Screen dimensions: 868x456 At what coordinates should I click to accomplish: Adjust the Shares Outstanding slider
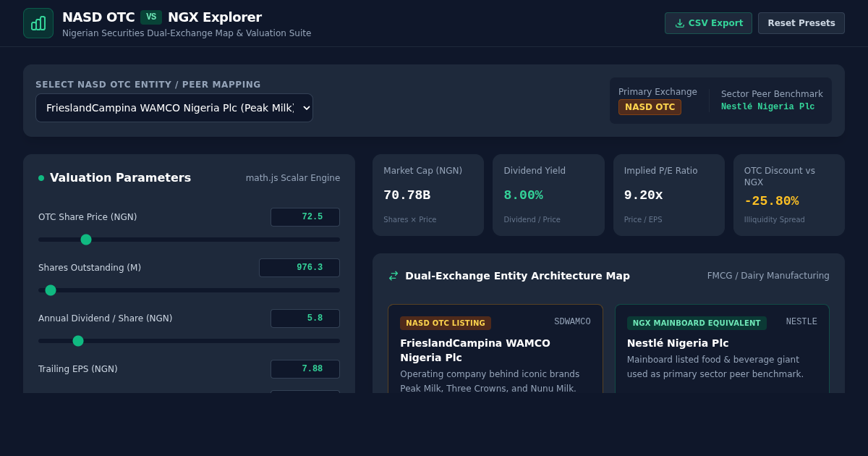point(189,290)
